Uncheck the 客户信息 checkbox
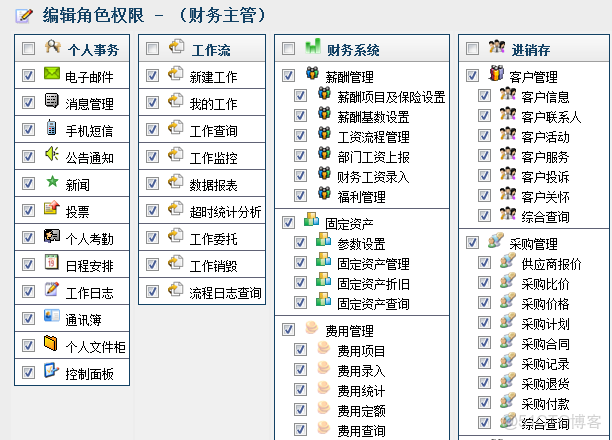Viewport: 612px width, 440px height. 484,95
